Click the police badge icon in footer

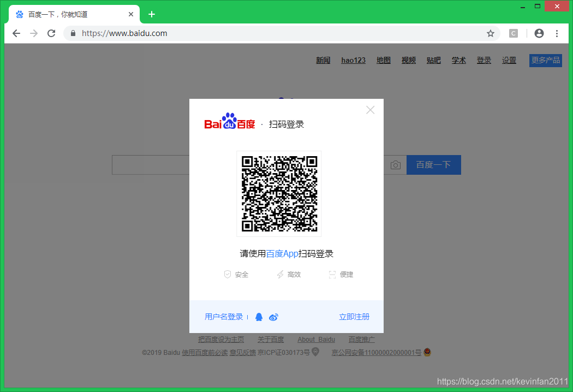pyautogui.click(x=427, y=352)
